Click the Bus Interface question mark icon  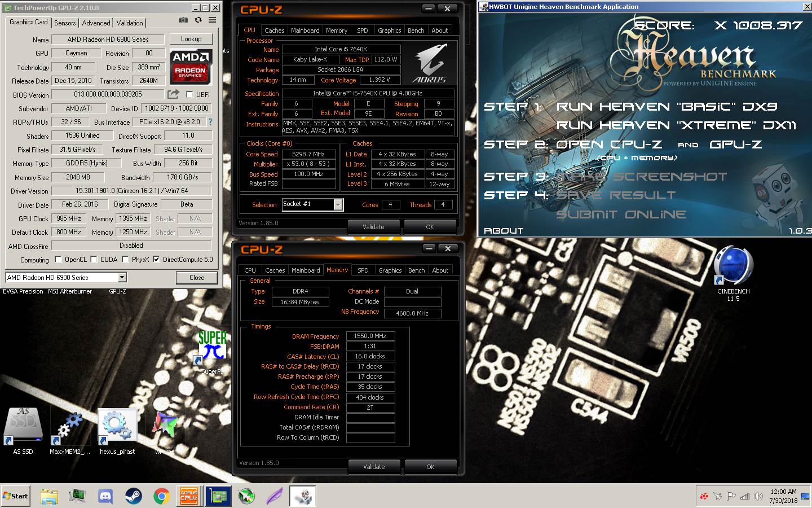[x=210, y=122]
